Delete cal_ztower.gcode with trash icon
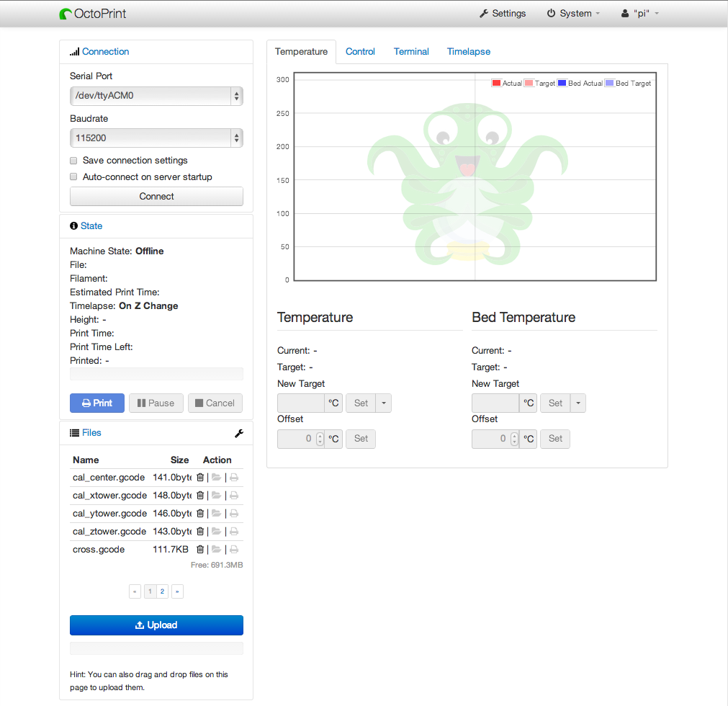The width and height of the screenshot is (728, 706). pyautogui.click(x=200, y=531)
